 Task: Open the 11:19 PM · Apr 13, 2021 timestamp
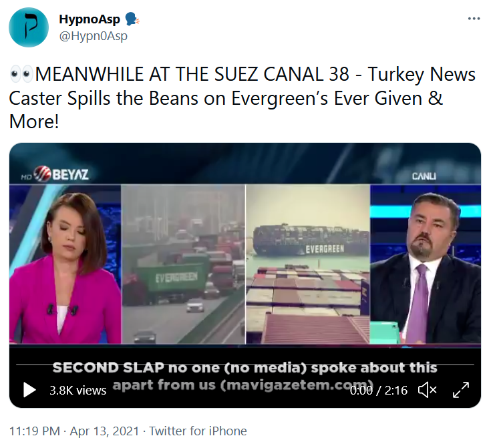pos(74,431)
